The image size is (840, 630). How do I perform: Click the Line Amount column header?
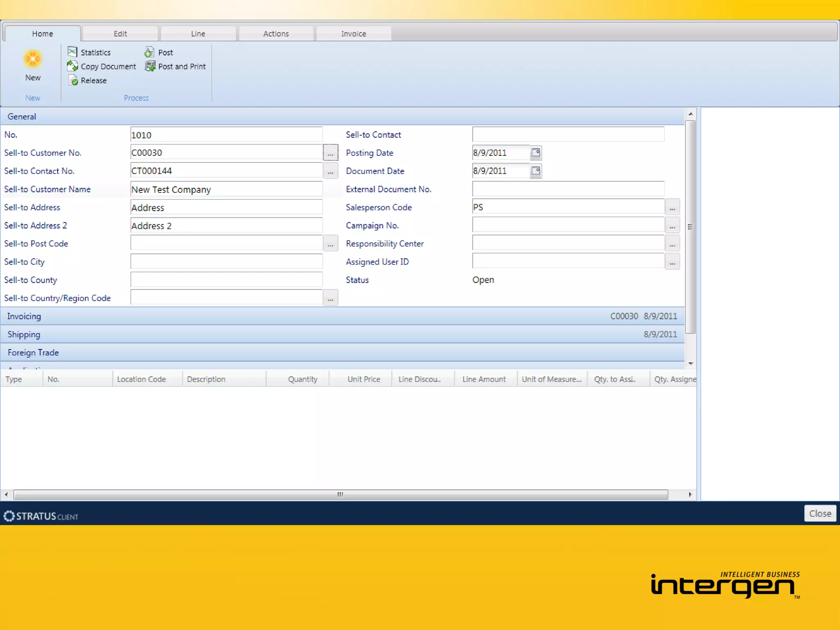pyautogui.click(x=486, y=379)
